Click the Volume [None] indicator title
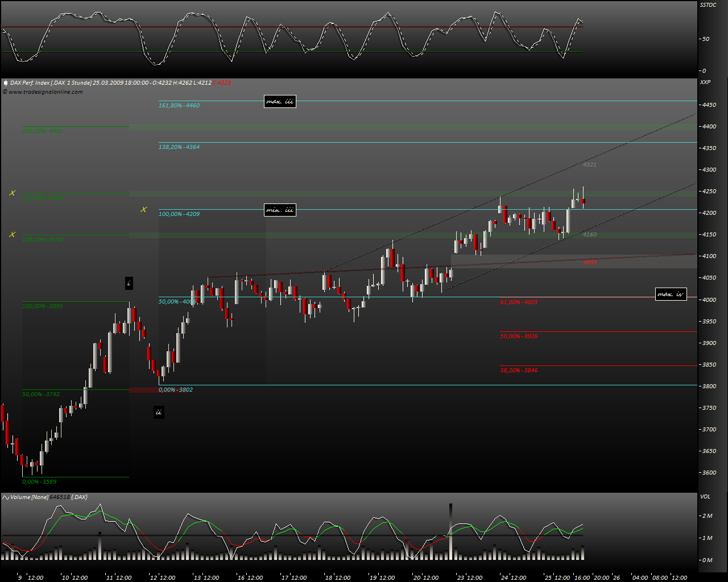 coord(49,497)
